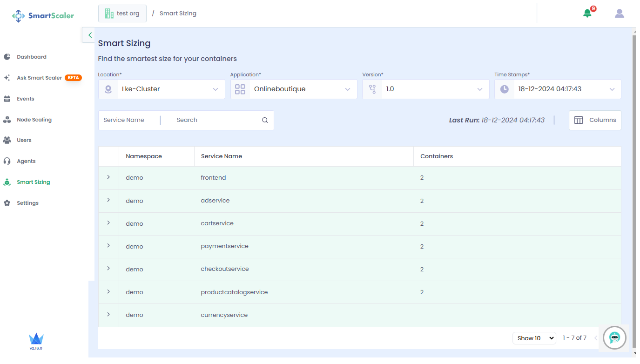This screenshot has height=364, width=640.
Task: Click the Settings gear icon
Action: [7, 203]
